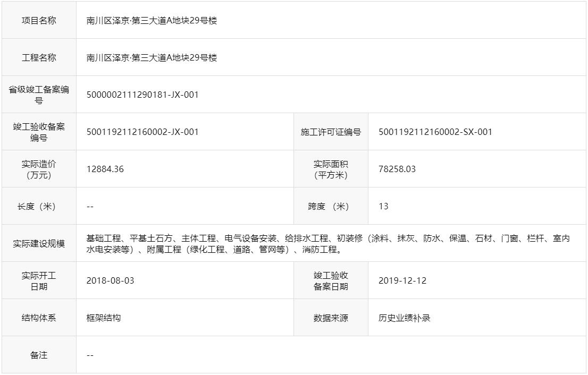Select the completion date 2019-12-12
588x375 pixels.
click(402, 280)
